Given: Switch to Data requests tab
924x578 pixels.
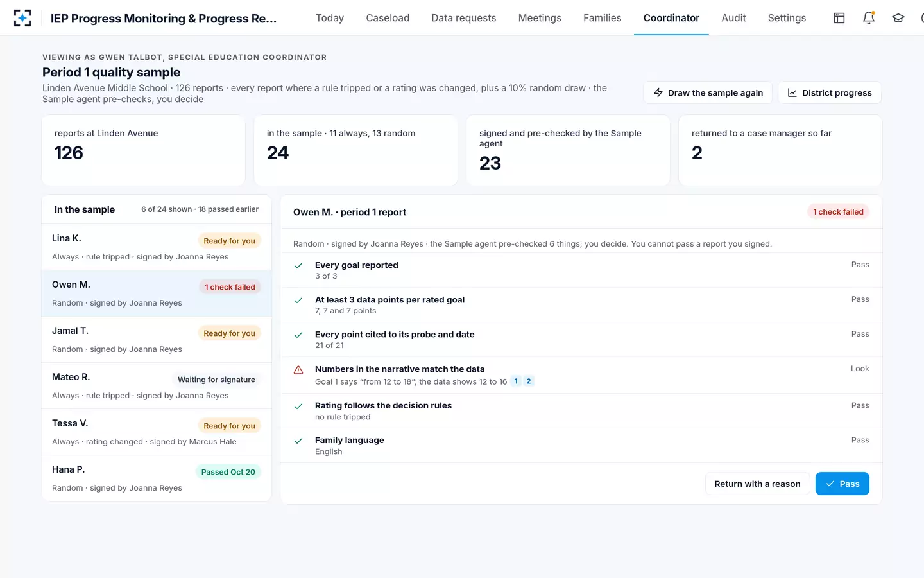Looking at the screenshot, I should 464,18.
